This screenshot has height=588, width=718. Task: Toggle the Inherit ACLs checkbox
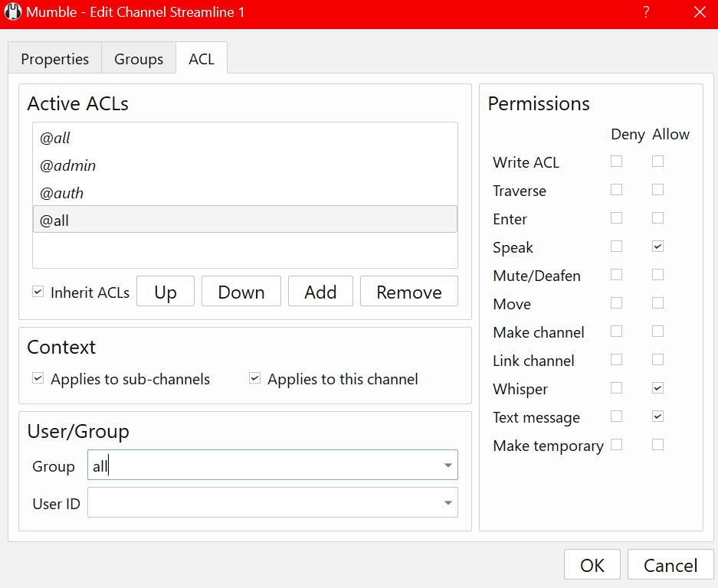(38, 292)
